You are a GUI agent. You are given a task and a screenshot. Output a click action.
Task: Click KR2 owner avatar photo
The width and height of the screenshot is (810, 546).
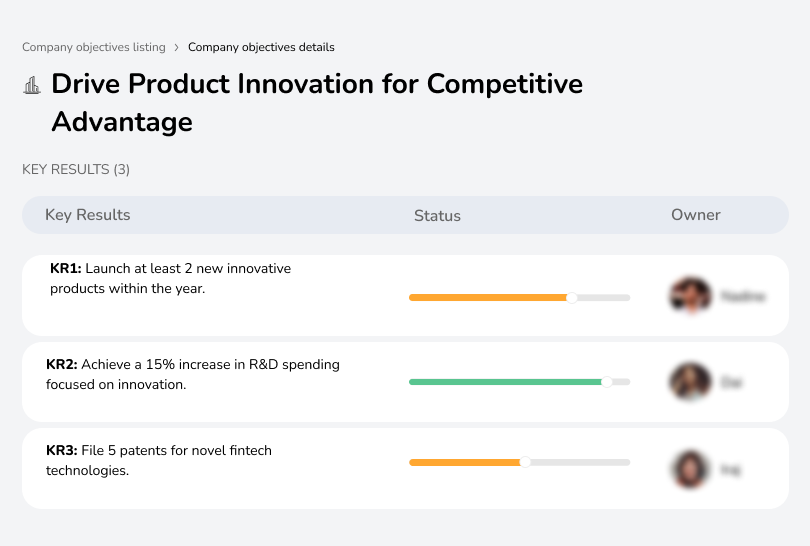click(x=688, y=382)
